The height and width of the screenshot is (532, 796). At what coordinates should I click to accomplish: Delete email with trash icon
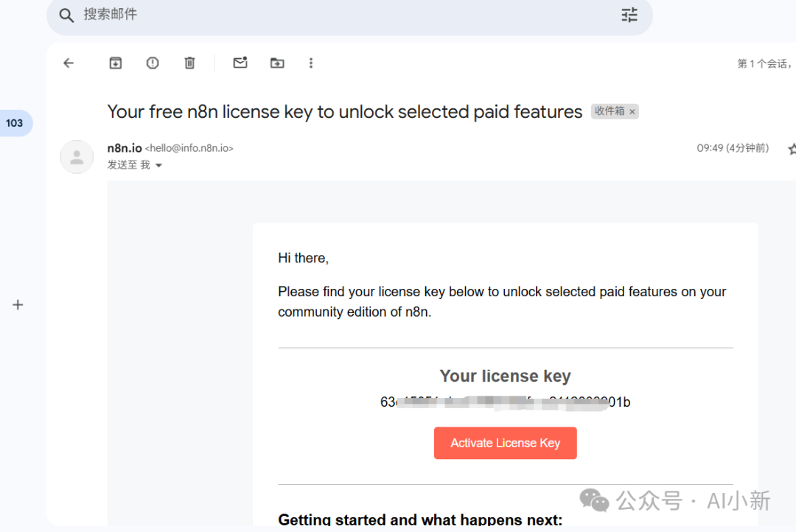[189, 63]
